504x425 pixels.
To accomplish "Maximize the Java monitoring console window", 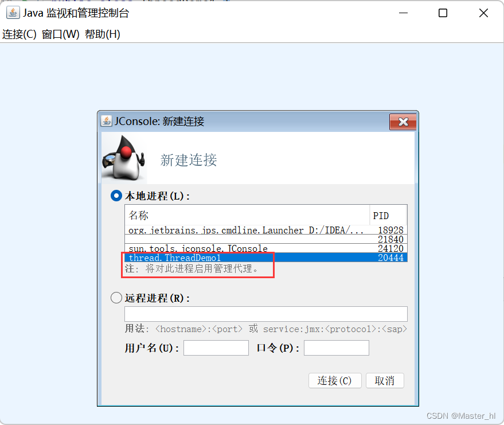I will [443, 13].
